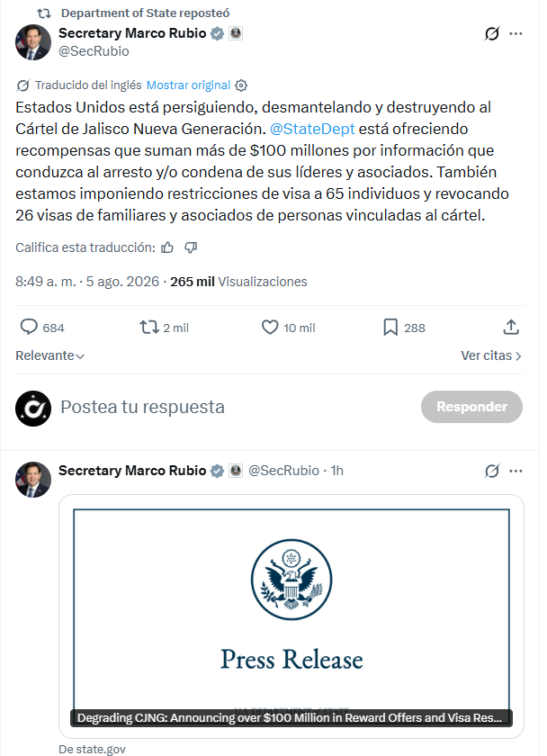
Task: Rate the translation with thumbs down
Action: tap(191, 247)
